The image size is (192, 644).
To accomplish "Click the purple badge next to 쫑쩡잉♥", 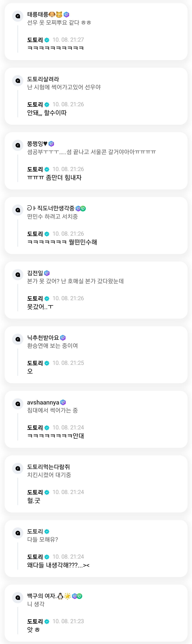I will point(51,144).
